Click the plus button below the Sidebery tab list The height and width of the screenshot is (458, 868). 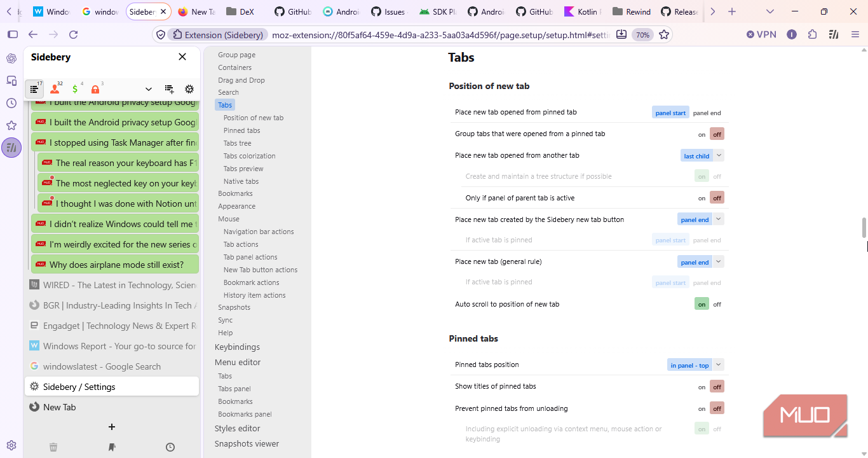(x=112, y=427)
